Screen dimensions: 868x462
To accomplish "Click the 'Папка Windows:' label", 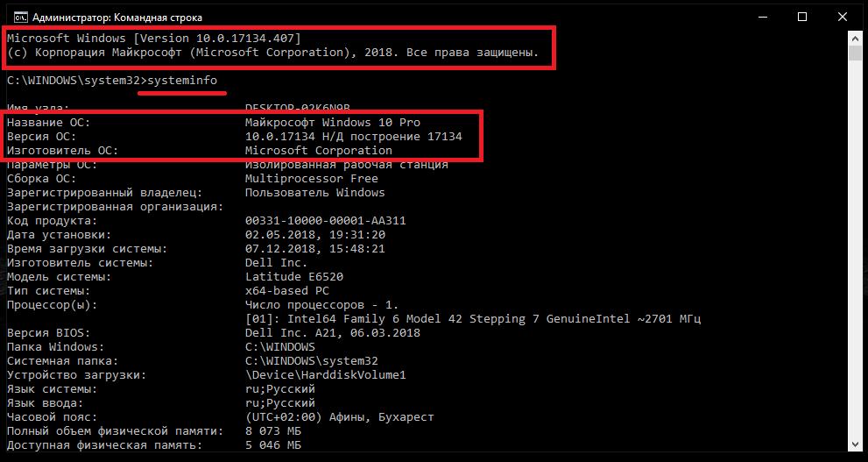I will (x=55, y=347).
